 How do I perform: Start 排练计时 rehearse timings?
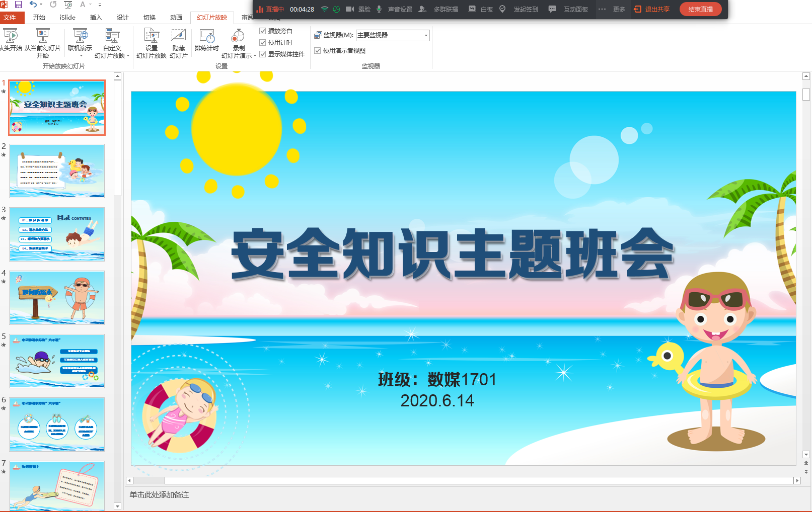tap(207, 40)
